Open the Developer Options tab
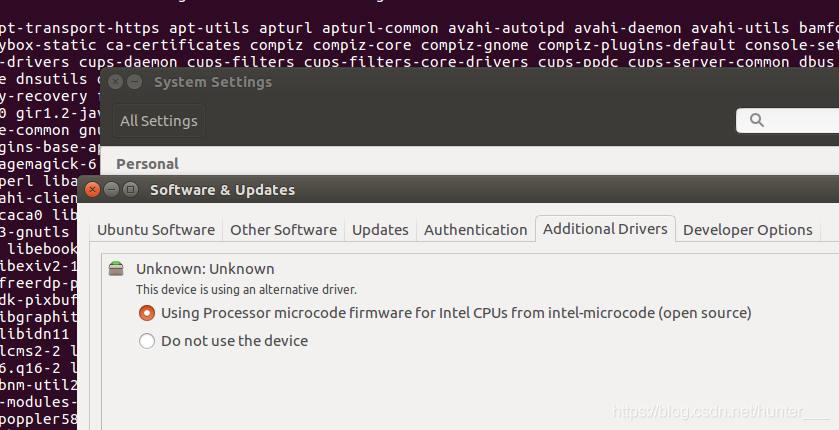This screenshot has height=430, width=839. [747, 230]
